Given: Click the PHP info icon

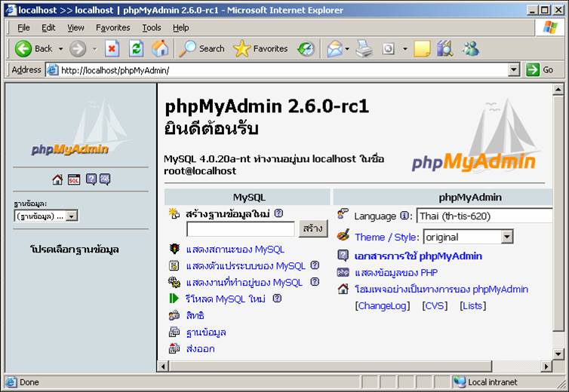Looking at the screenshot, I should click(x=343, y=272).
